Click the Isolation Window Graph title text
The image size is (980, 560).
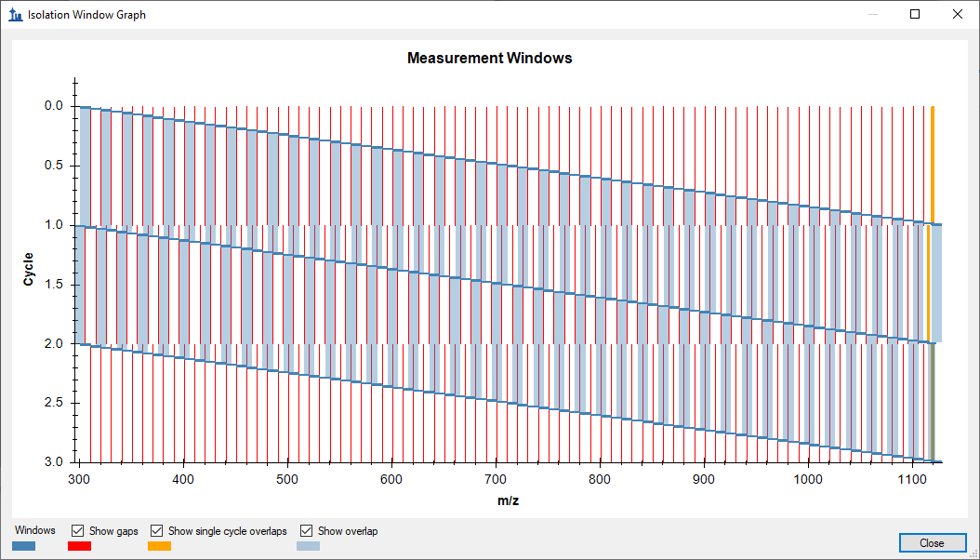[x=86, y=15]
